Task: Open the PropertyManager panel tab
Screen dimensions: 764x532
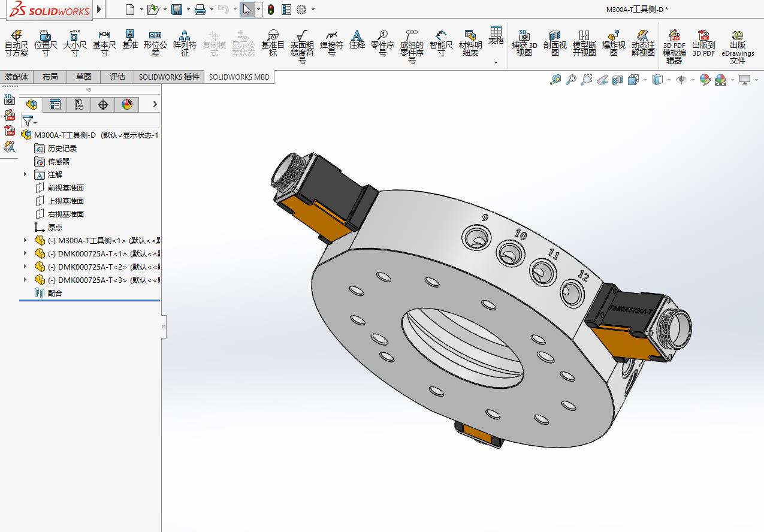Action: [55, 105]
